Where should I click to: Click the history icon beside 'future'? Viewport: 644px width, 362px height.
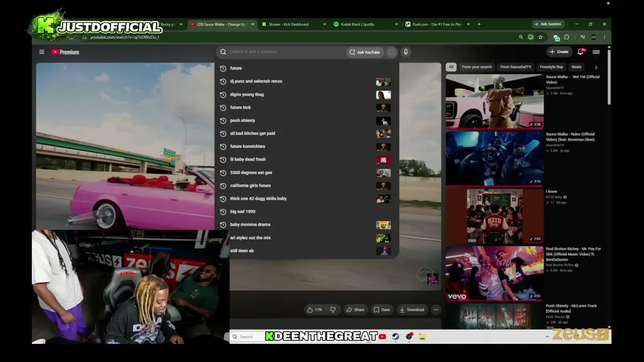pyautogui.click(x=223, y=68)
